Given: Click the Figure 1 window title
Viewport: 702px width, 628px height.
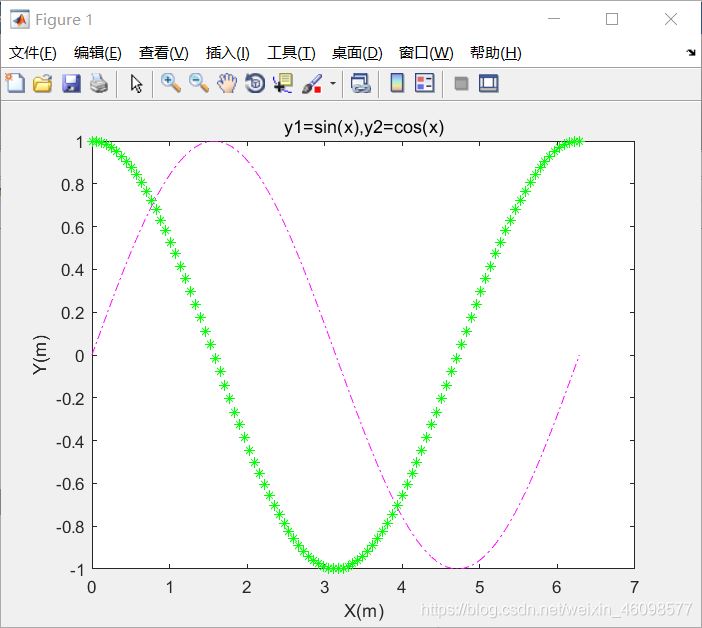Looking at the screenshot, I should 64,20.
